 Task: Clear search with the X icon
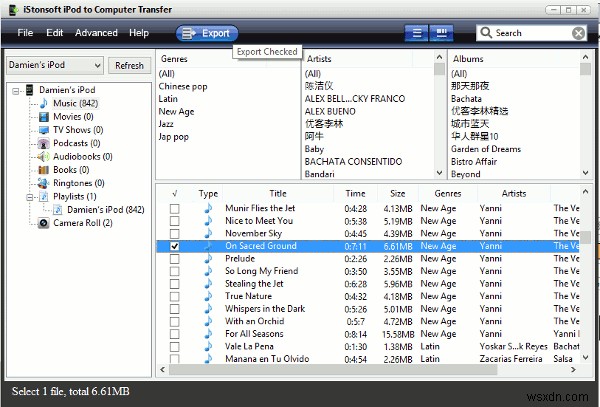(579, 33)
